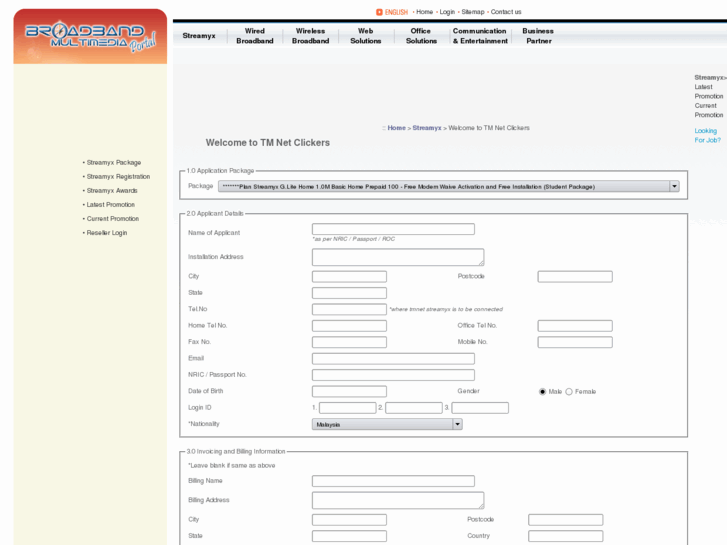
Task: Click the first Login ID field
Action: click(x=348, y=408)
